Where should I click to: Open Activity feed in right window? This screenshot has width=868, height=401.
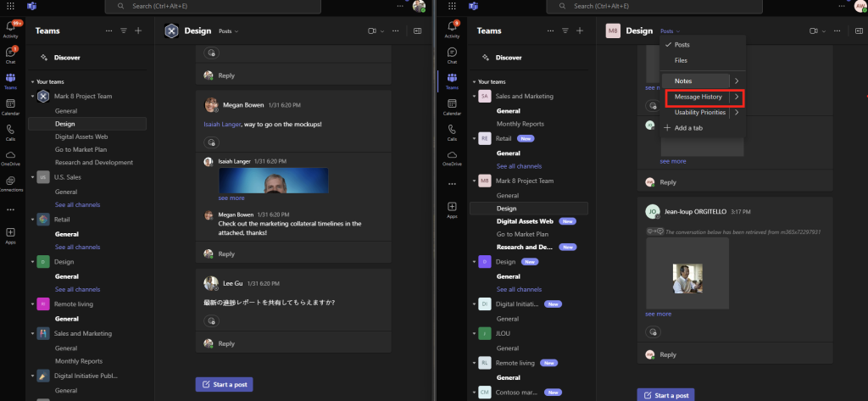click(x=452, y=30)
